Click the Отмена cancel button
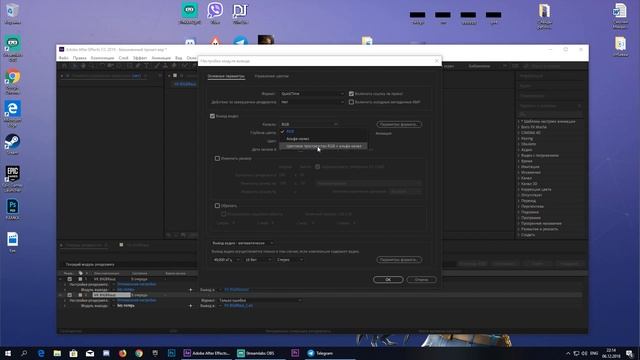Image resolution: width=640 pixels, height=360 pixels. tap(421, 280)
